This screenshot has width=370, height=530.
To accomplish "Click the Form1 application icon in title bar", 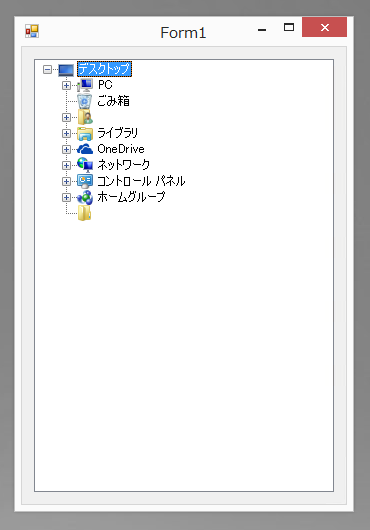I will [32, 31].
